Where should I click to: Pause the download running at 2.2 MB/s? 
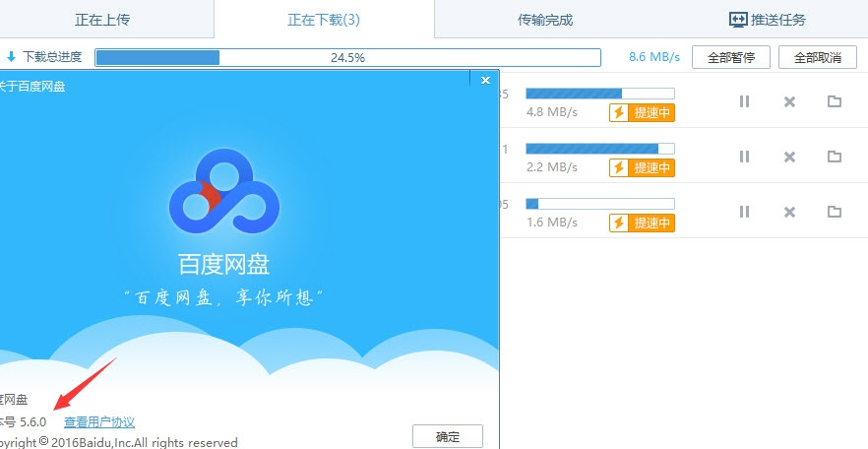click(744, 157)
